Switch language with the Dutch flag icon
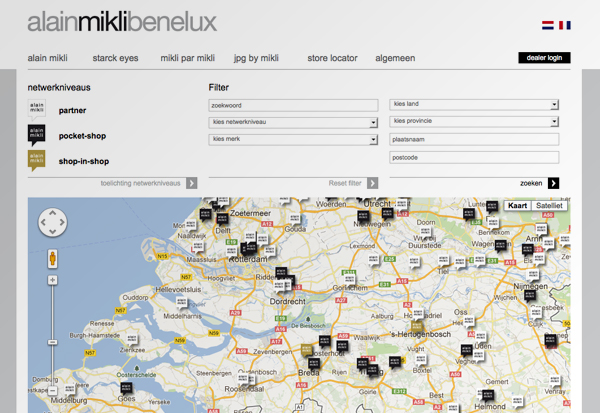 point(548,25)
